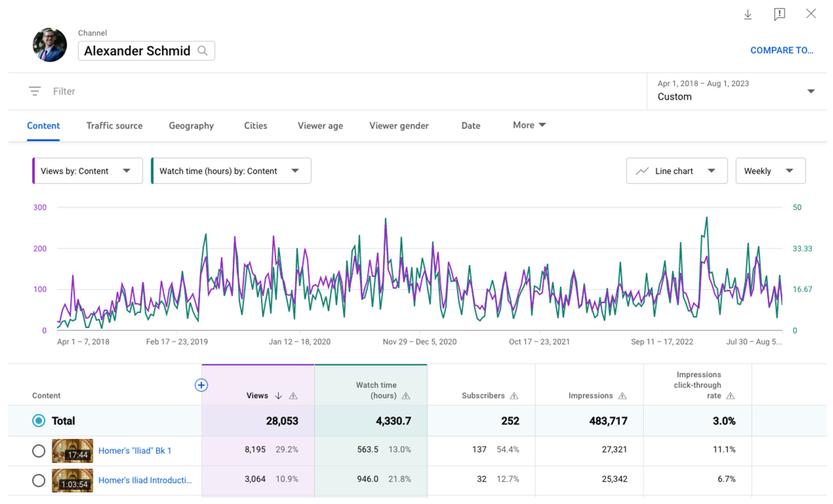Click the channel search magnifier icon
The width and height of the screenshot is (833, 504).
coord(202,51)
